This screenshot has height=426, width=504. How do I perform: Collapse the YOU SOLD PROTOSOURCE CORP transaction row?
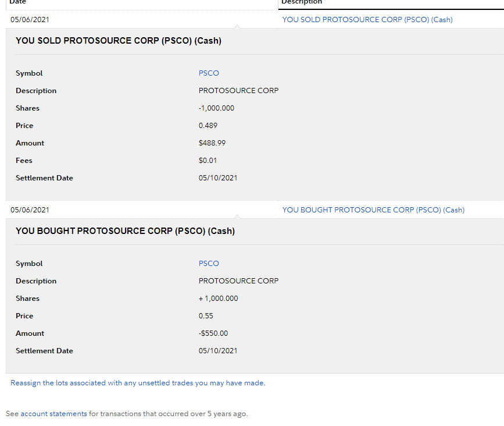367,20
